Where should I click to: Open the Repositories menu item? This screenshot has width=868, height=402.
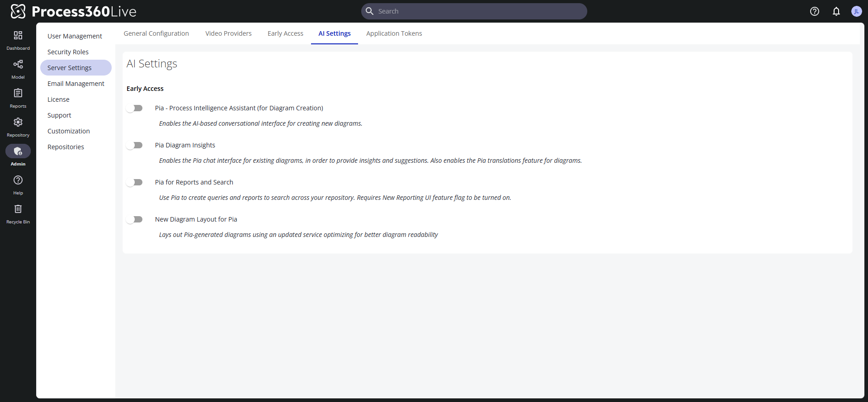point(76,147)
